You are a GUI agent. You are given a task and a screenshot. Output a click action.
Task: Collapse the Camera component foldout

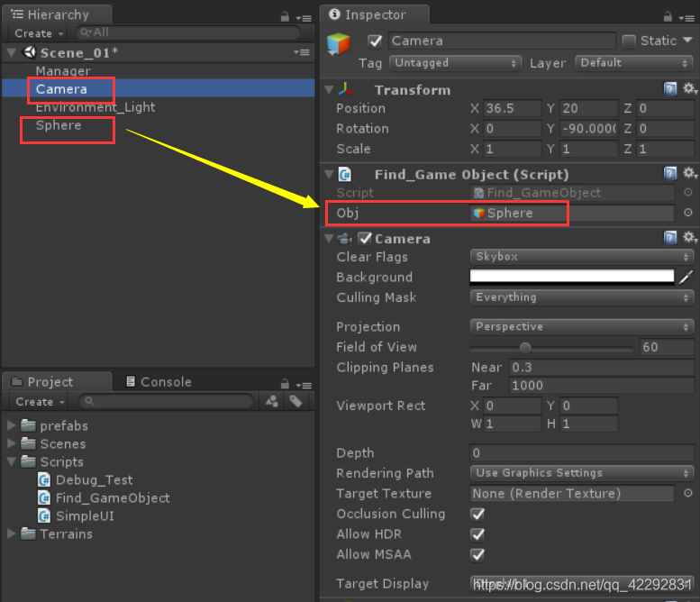pyautogui.click(x=330, y=238)
